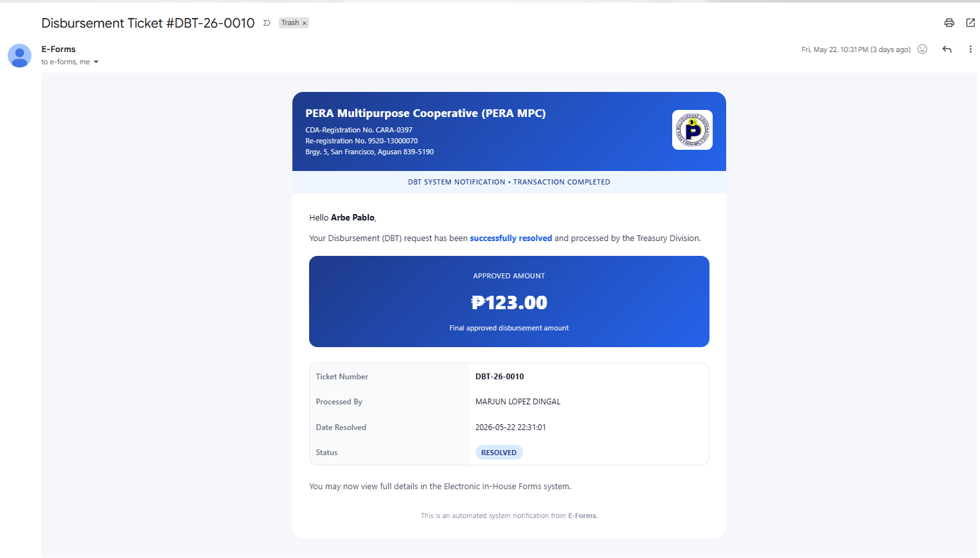Click the E-Forms sender avatar
This screenshot has width=980, height=558.
click(x=19, y=56)
